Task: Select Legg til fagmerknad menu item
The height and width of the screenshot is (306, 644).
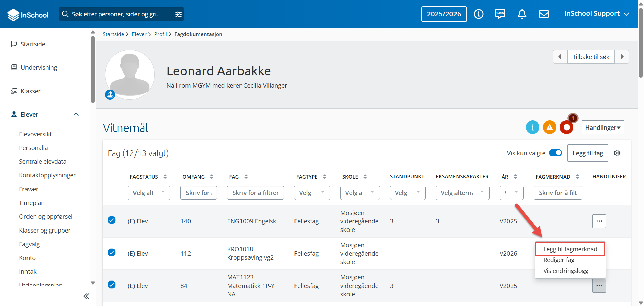Action: 570,249
